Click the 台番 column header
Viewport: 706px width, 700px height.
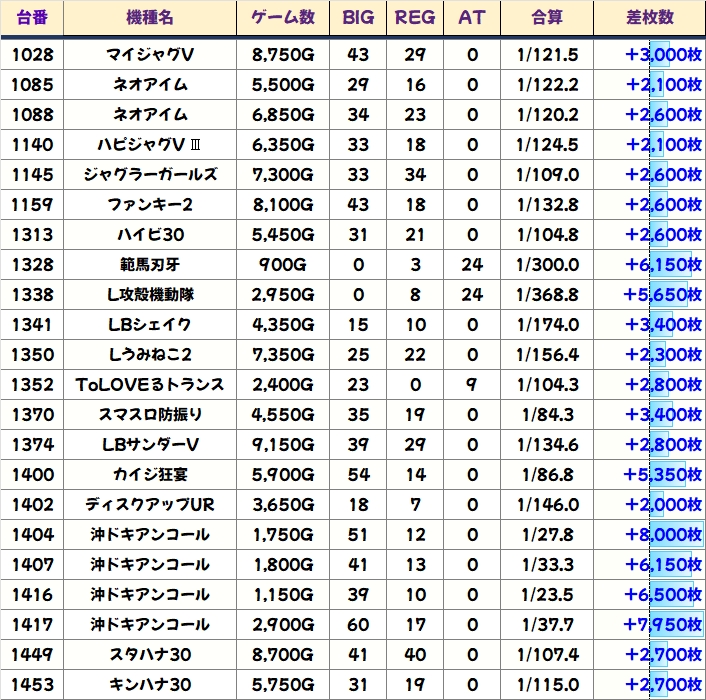click(x=32, y=18)
